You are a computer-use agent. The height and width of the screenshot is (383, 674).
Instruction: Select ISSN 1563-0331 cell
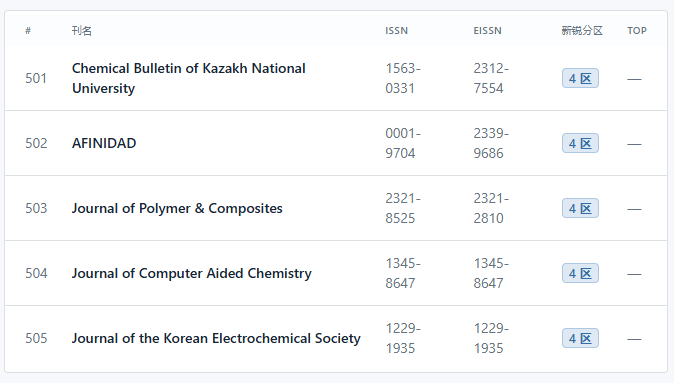click(x=403, y=78)
